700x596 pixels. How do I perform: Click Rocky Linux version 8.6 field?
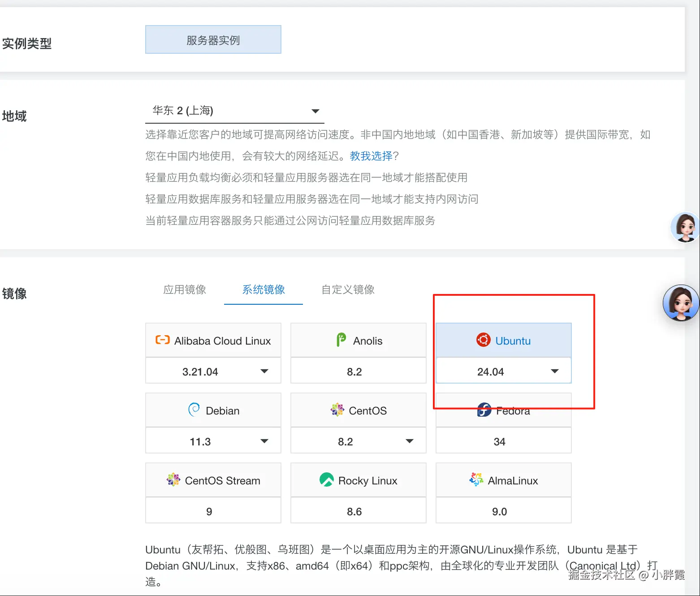pyautogui.click(x=359, y=511)
